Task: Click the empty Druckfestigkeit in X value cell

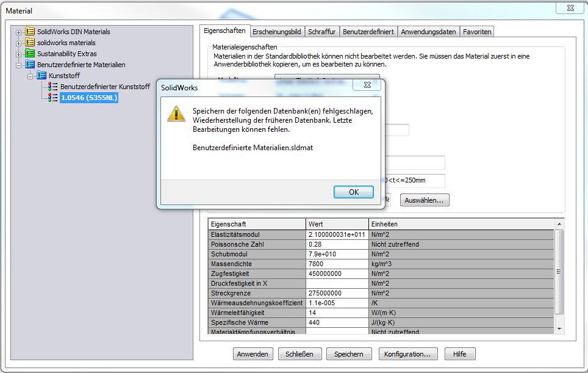Action: pyautogui.click(x=337, y=283)
